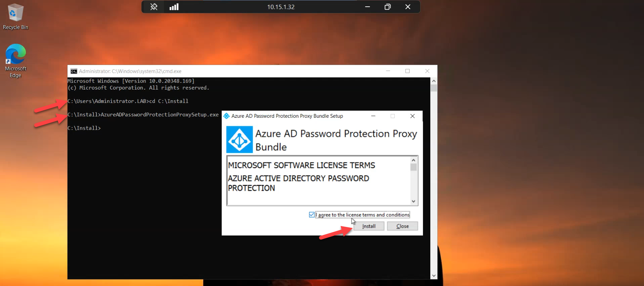Click the cmd.exe window system icon
The width and height of the screenshot is (644, 286).
click(74, 71)
